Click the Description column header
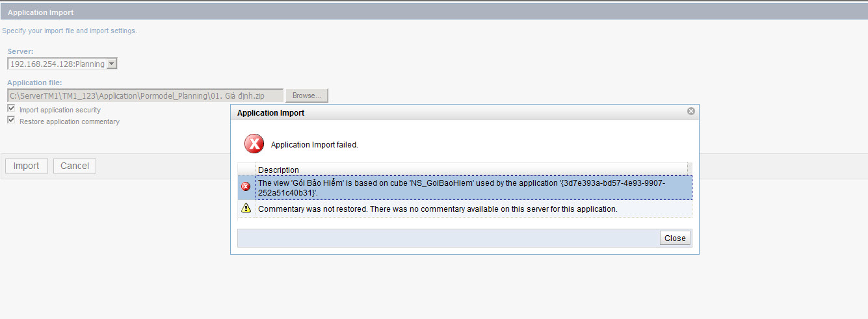This screenshot has height=319, width=868. pos(278,170)
